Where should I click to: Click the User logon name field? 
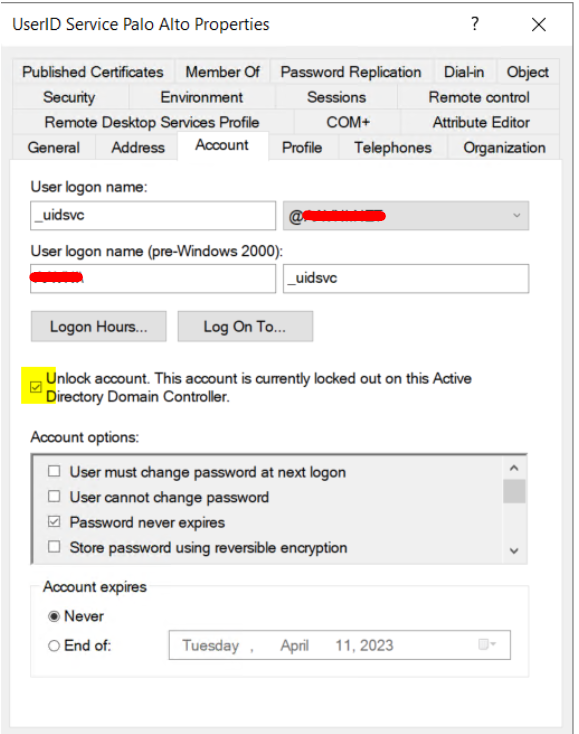pyautogui.click(x=153, y=215)
